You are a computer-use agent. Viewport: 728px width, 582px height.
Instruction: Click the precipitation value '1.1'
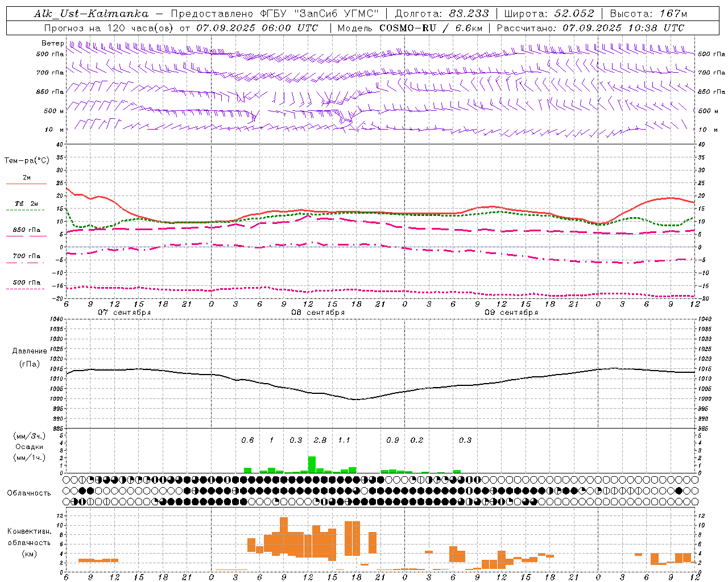(344, 440)
